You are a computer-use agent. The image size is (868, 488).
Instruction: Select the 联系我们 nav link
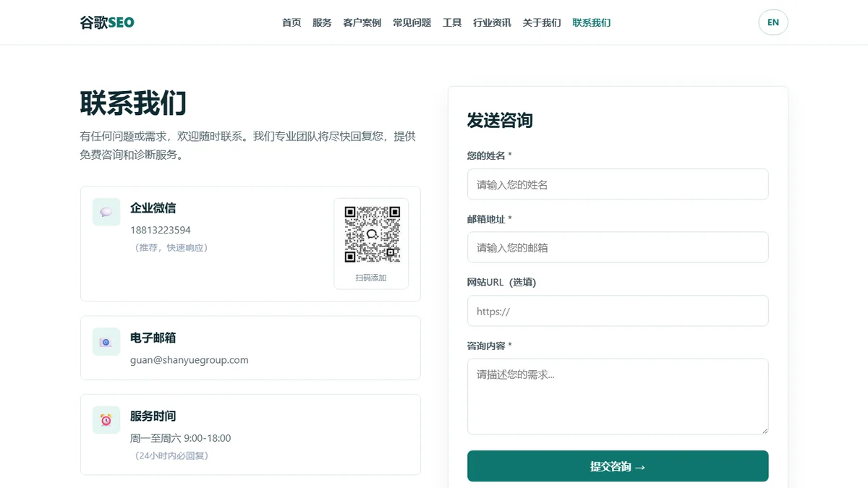[592, 22]
